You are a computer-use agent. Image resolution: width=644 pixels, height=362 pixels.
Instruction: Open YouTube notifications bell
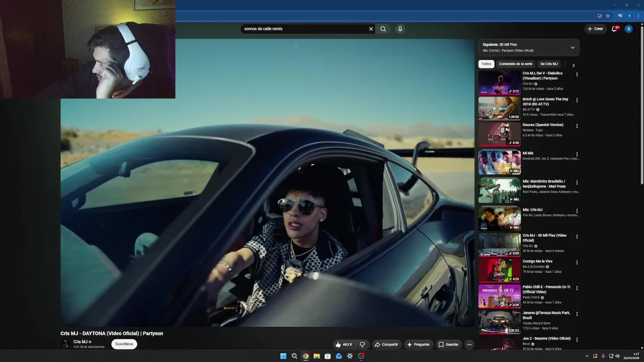click(x=614, y=29)
